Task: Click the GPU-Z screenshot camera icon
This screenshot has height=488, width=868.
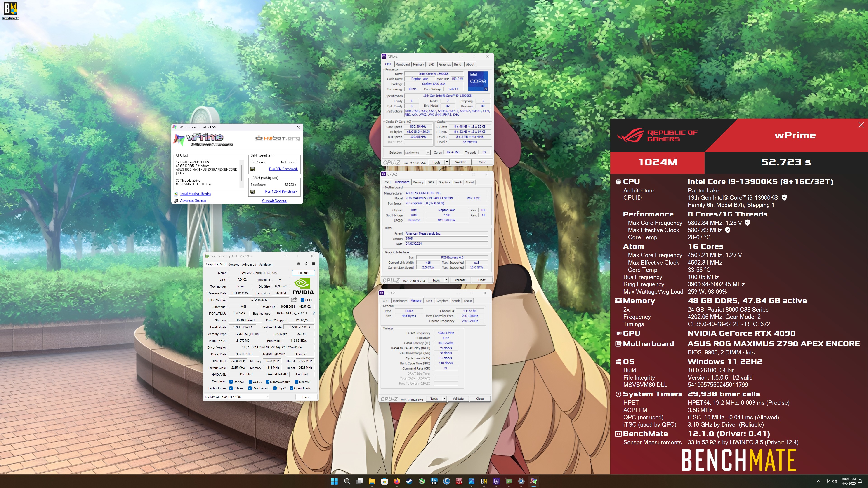Action: [x=298, y=264]
